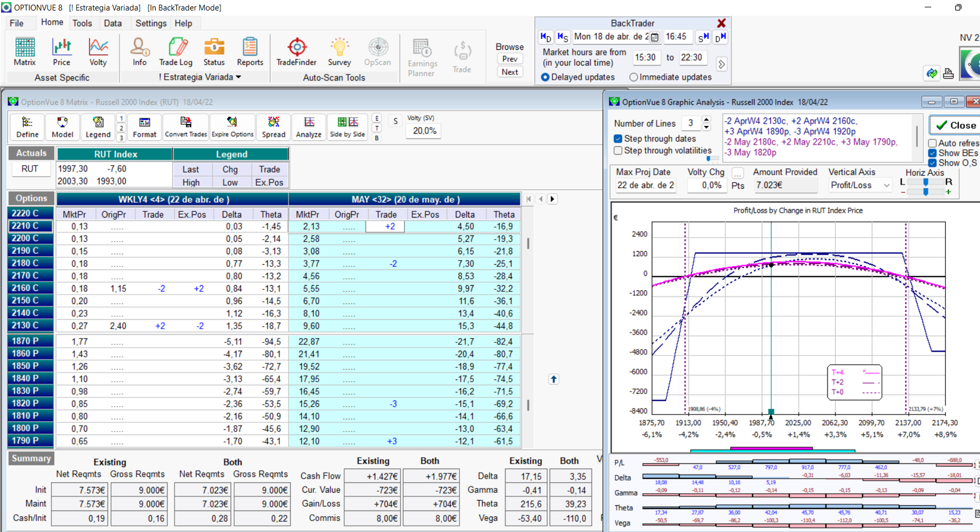Decrease the Number of Lines stepper
Viewport: 980px width, 532px height.
[x=706, y=127]
